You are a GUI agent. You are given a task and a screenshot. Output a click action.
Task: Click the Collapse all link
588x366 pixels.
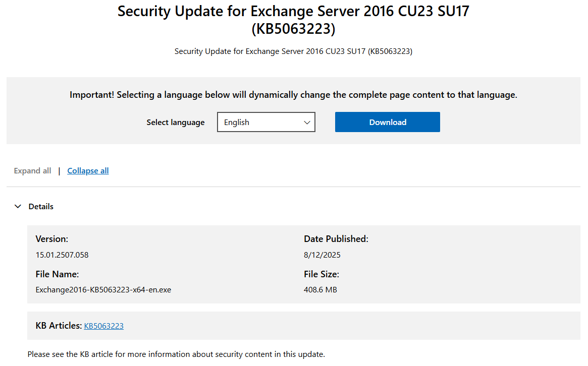click(x=88, y=171)
